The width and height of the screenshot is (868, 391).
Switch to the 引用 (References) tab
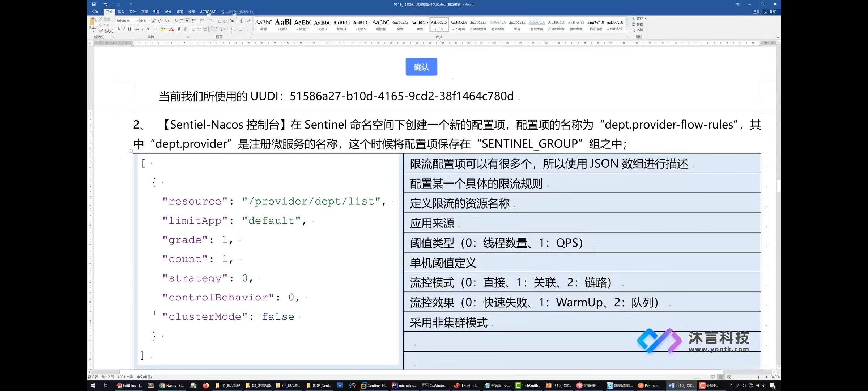pyautogui.click(x=156, y=12)
